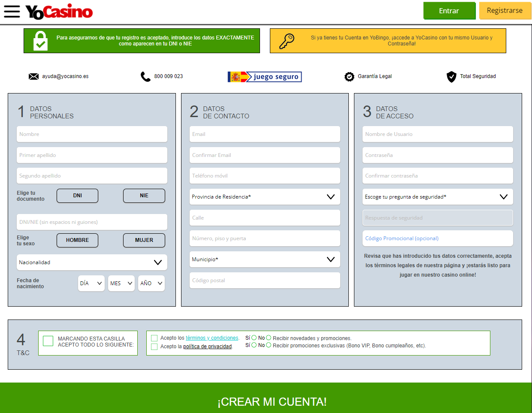
Task: Select Registrarse in the top bar
Action: [505, 11]
